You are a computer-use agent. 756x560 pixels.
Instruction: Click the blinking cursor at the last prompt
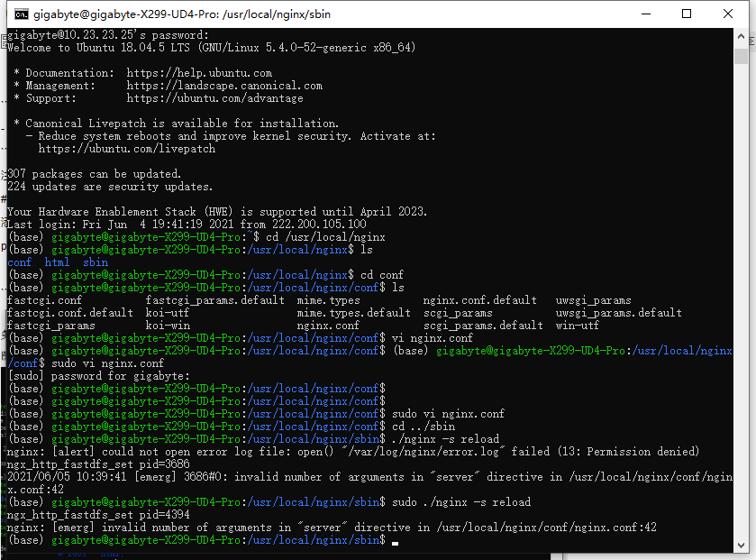pos(396,543)
